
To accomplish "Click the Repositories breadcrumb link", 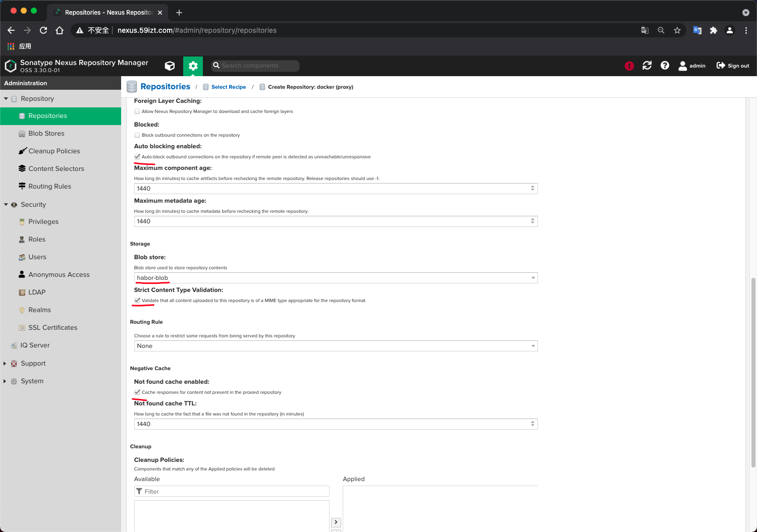I will (165, 87).
